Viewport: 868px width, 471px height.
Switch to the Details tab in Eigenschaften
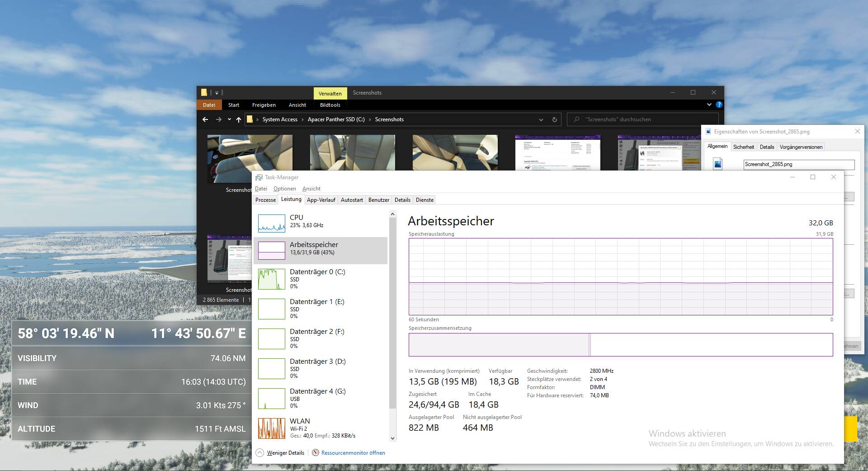click(767, 147)
